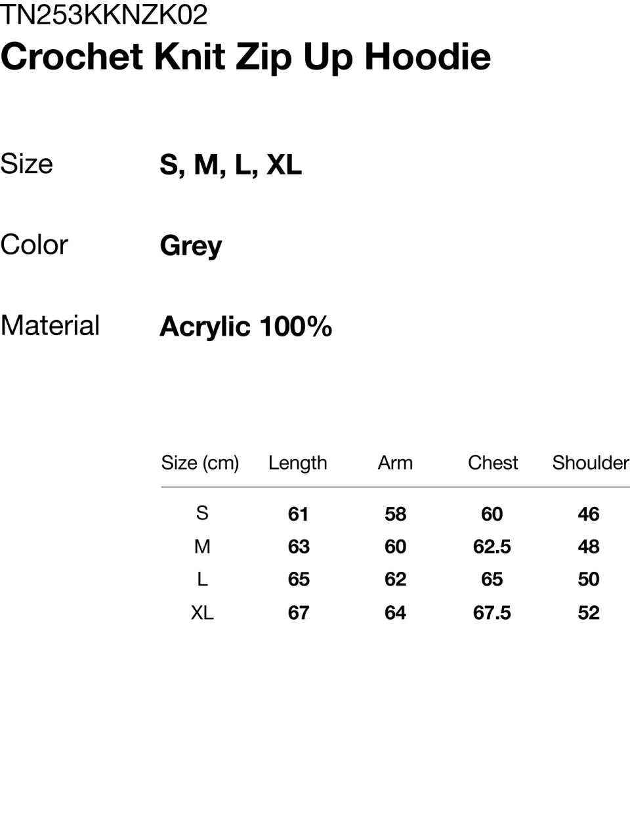Click the Material label
The image size is (630, 840).
[50, 325]
